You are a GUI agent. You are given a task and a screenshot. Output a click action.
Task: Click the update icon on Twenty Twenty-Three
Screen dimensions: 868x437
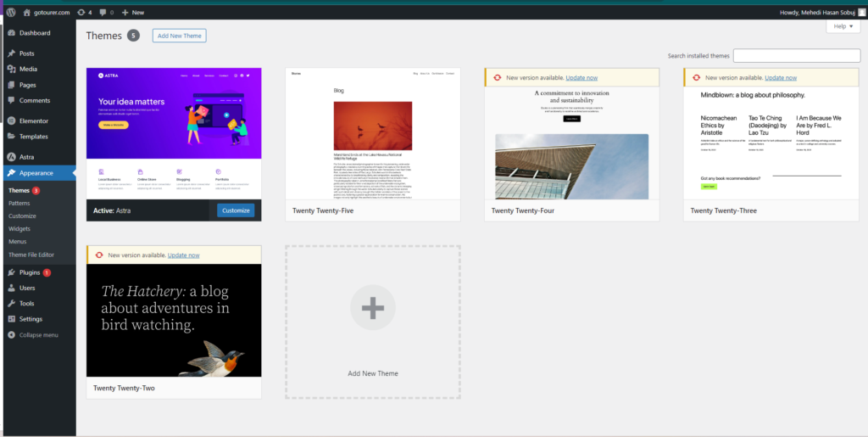pos(697,78)
